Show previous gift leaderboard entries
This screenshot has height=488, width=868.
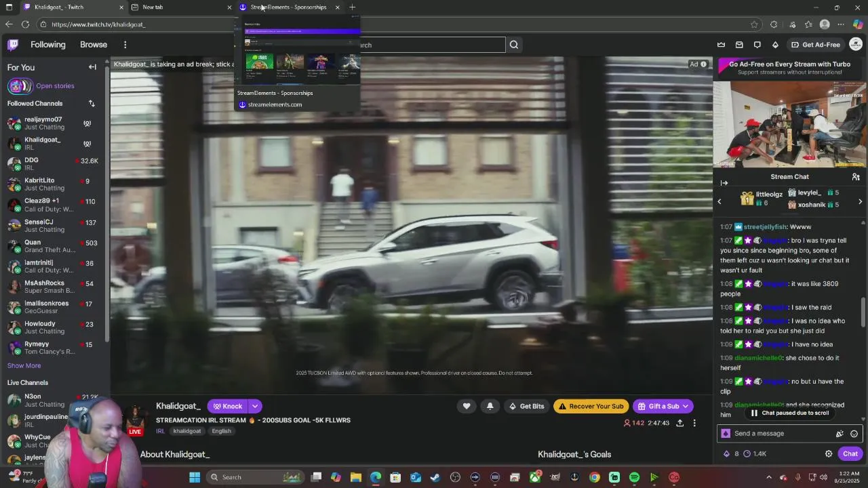[x=719, y=201]
